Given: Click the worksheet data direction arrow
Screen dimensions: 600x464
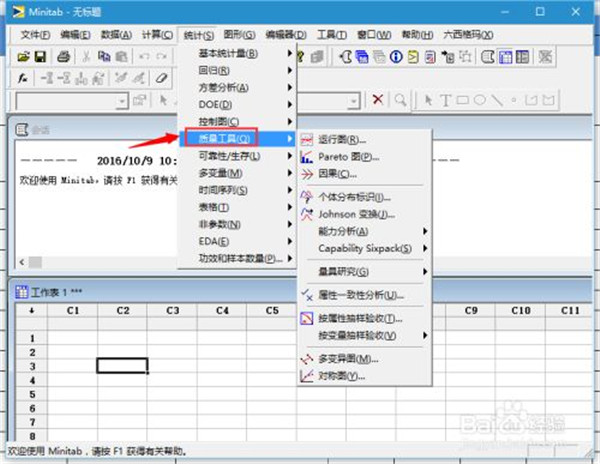Looking at the screenshot, I should (x=32, y=310).
